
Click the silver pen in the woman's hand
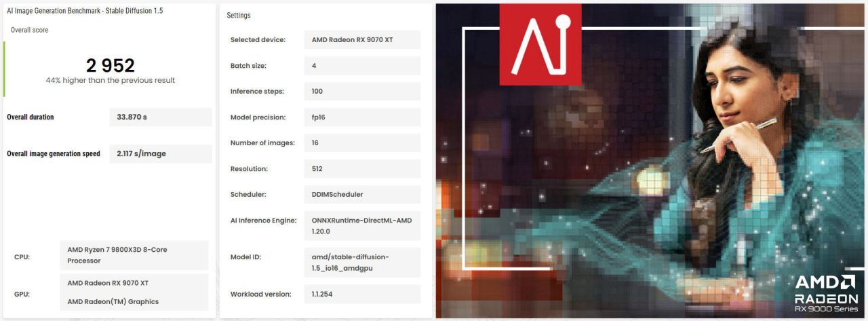(x=739, y=134)
